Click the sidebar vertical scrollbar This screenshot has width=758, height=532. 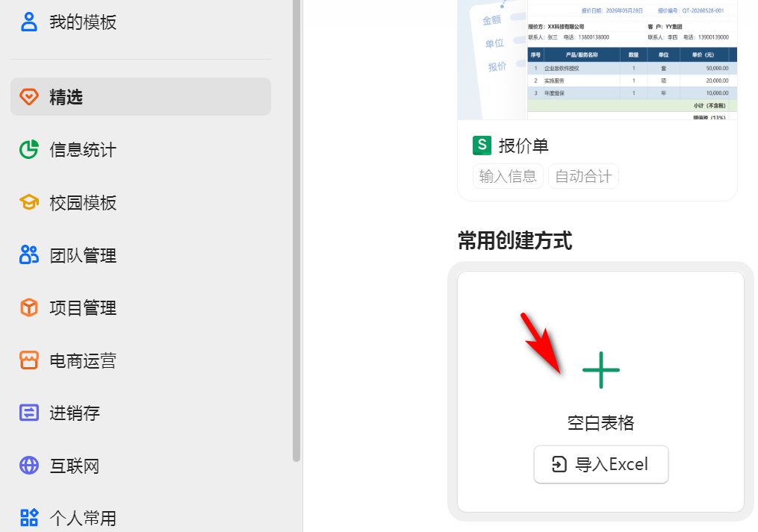click(296, 231)
